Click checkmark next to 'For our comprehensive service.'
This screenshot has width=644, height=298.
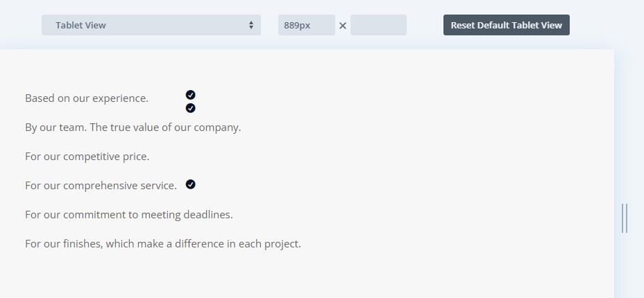coord(190,184)
